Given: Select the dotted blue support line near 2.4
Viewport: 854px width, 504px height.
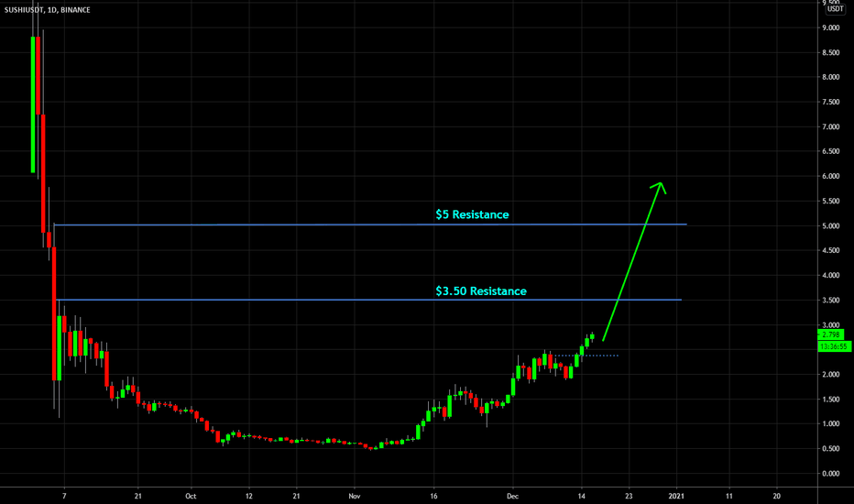Looking at the screenshot, I should click(x=586, y=356).
